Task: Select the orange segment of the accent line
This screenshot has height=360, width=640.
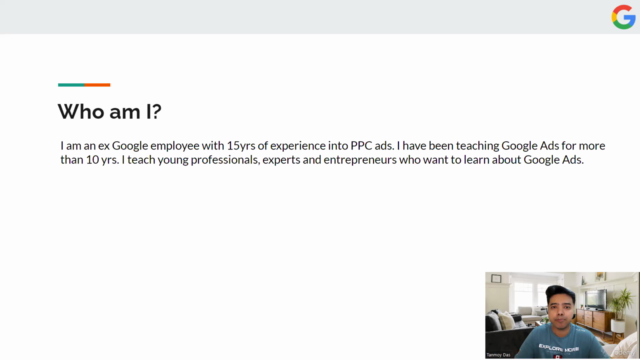Action: 98,85
